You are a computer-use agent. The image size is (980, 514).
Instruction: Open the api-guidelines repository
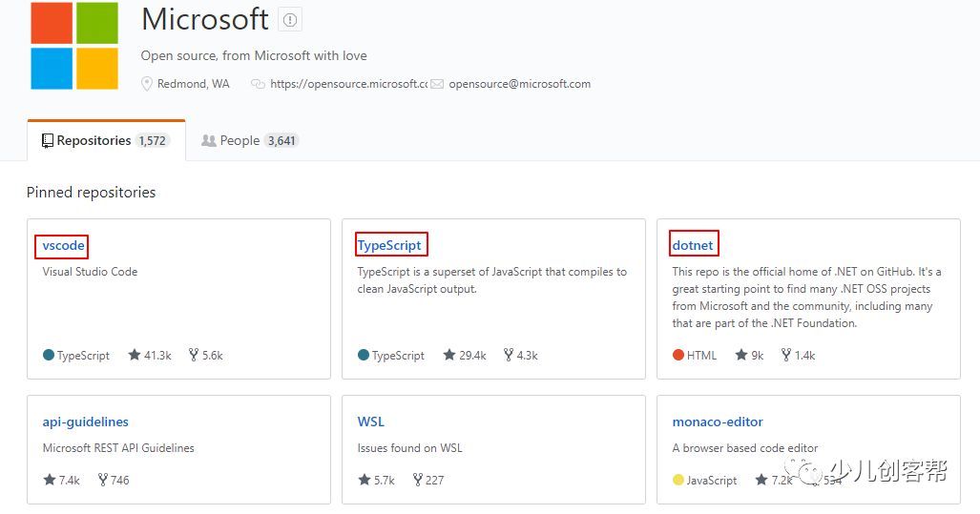[86, 421]
